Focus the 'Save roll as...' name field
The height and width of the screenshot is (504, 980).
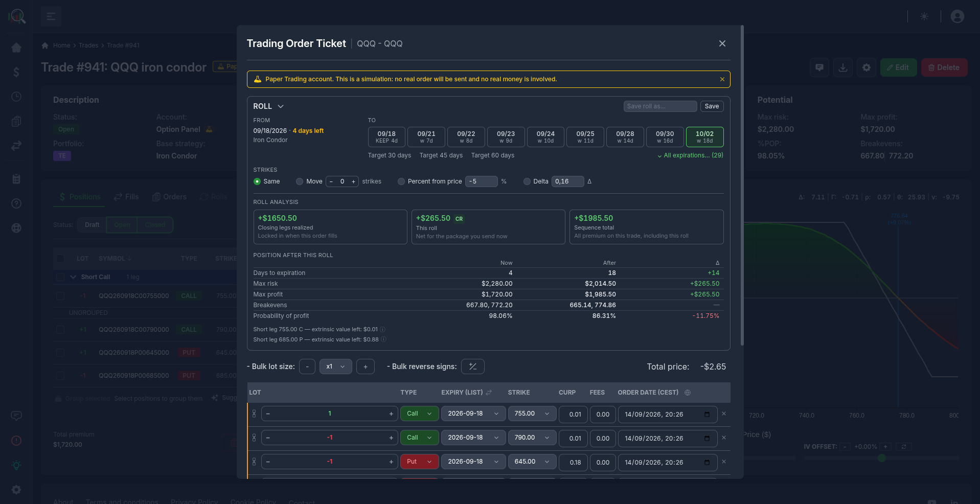pos(660,106)
